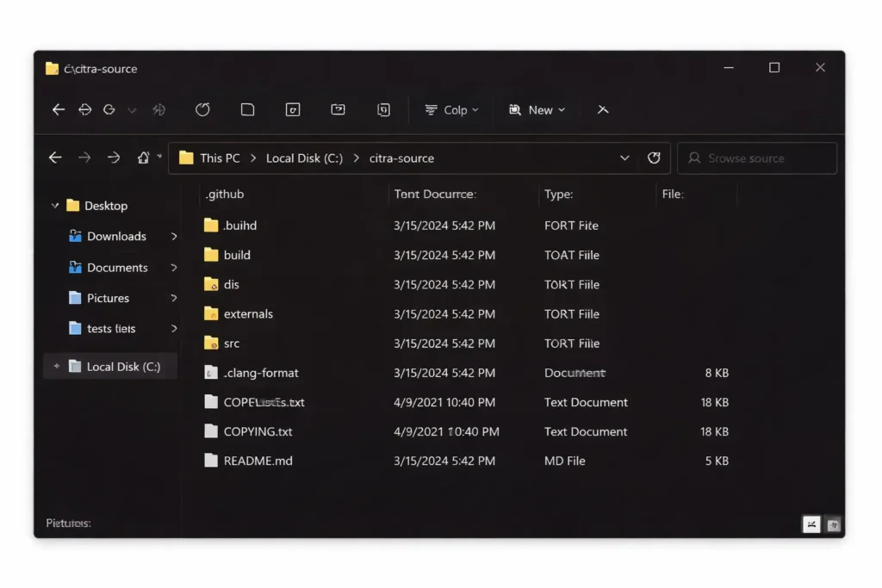Select the .clang-format file
Viewport: 882px width, 588px height.
tap(260, 373)
